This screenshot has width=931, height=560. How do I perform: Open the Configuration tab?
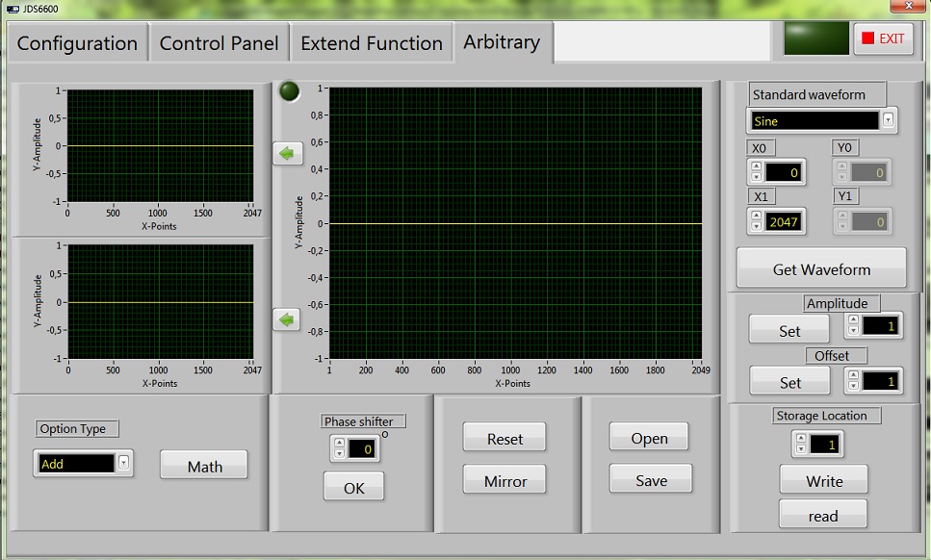[x=77, y=43]
